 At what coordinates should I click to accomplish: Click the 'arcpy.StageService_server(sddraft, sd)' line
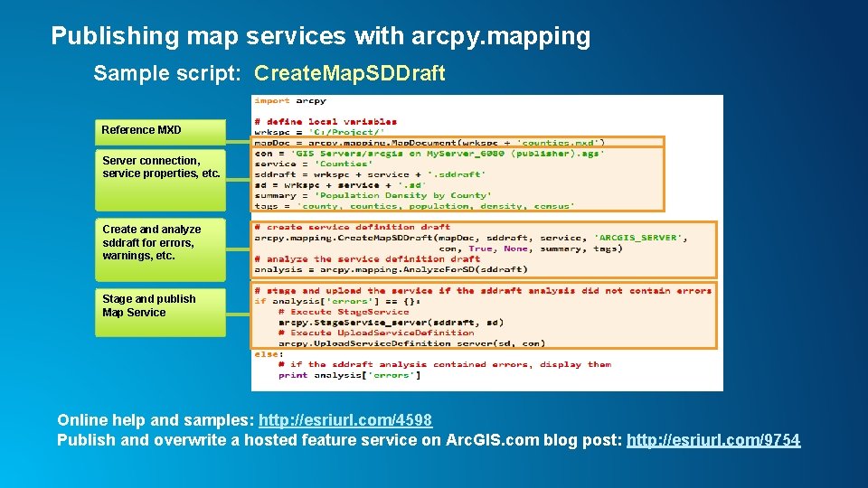[x=391, y=322]
